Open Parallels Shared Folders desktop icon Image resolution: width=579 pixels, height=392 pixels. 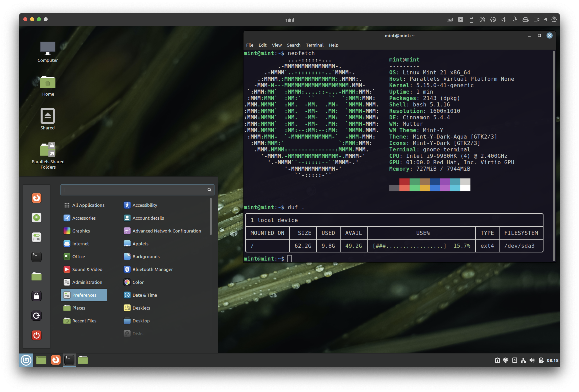[x=48, y=156]
